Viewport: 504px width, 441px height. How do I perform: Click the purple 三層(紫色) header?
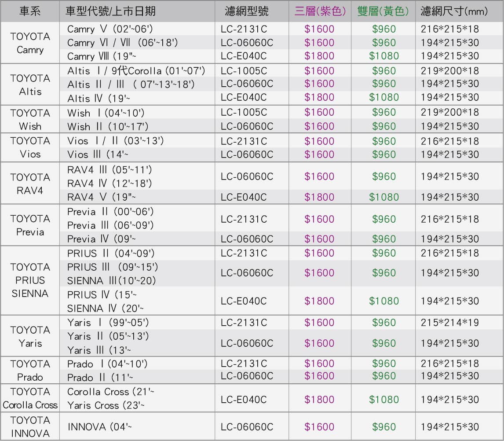pyautogui.click(x=320, y=11)
